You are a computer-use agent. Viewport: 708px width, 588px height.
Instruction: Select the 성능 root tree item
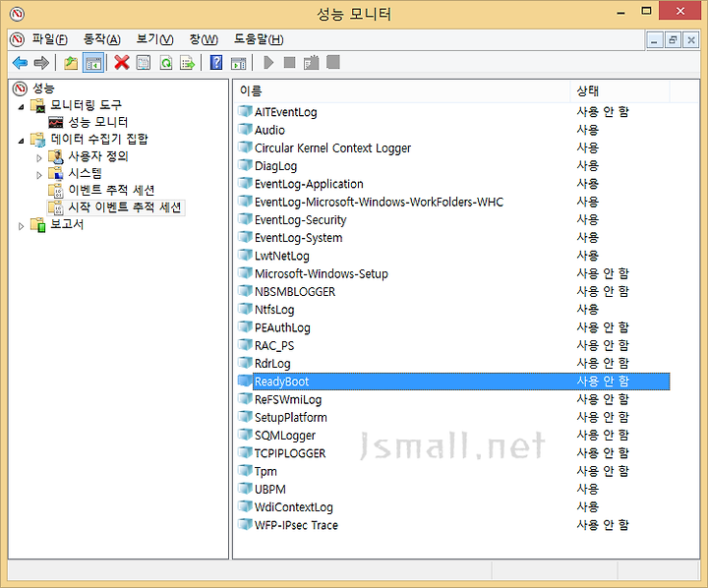44,88
